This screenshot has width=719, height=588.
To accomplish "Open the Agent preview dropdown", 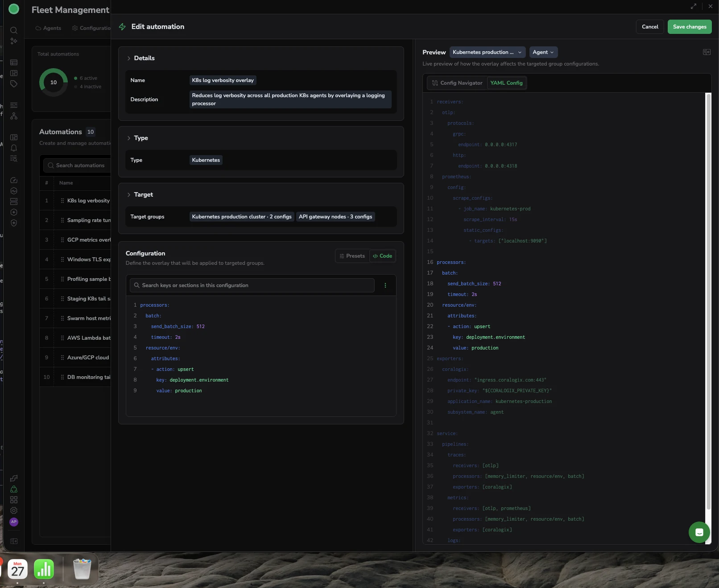I will (x=543, y=52).
